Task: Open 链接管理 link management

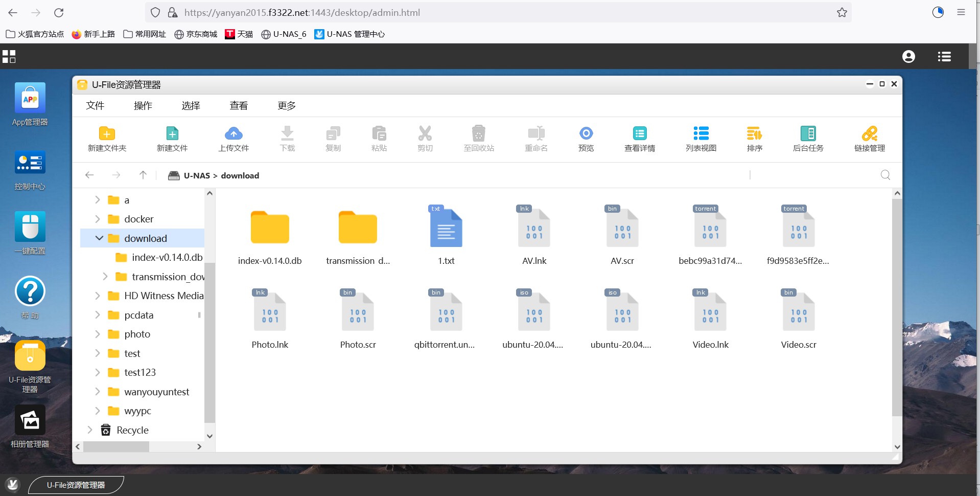Action: (x=869, y=134)
